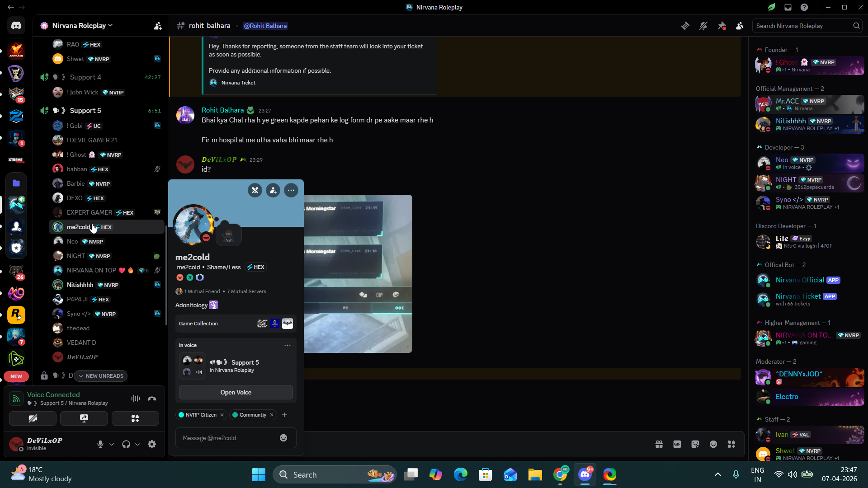Open Discord home direct messages

coord(16,26)
